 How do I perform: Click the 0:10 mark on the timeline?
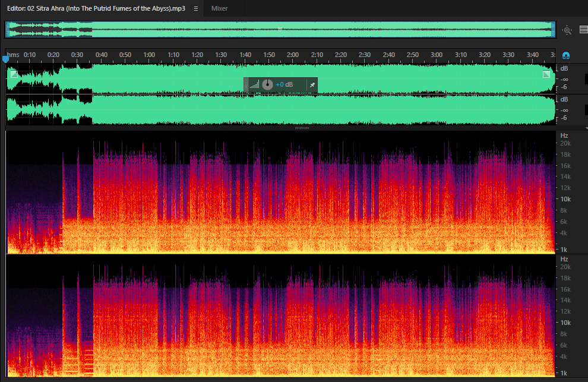point(30,55)
